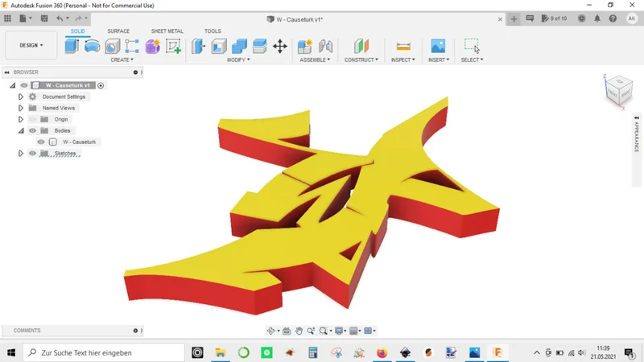644x362 pixels.
Task: Click the Insert image icon
Action: click(438, 46)
